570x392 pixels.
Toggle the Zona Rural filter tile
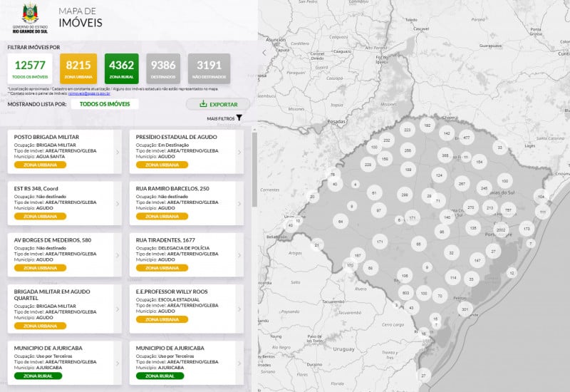point(121,69)
